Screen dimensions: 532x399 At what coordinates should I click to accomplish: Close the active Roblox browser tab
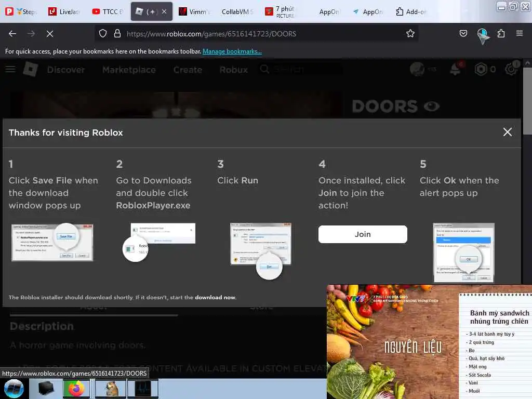point(164,11)
